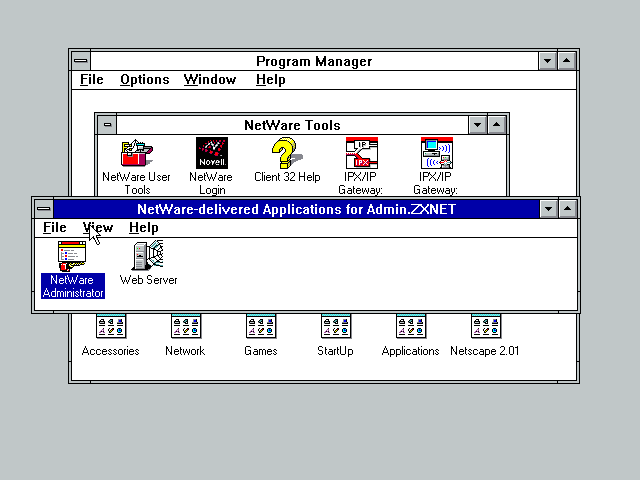Viewport: 640px width, 480px height.
Task: Open NetWare-delivered Applications control menu box
Action: [x=44, y=209]
